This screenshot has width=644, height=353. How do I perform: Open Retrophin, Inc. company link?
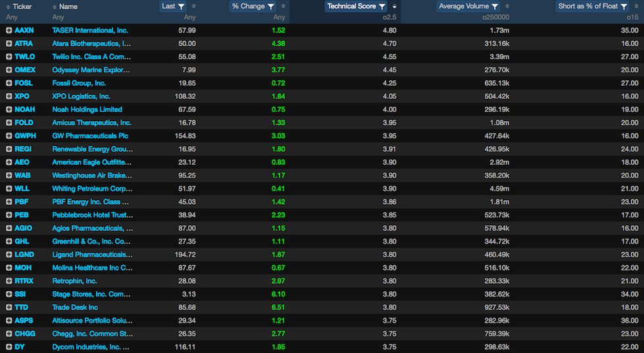click(75, 281)
